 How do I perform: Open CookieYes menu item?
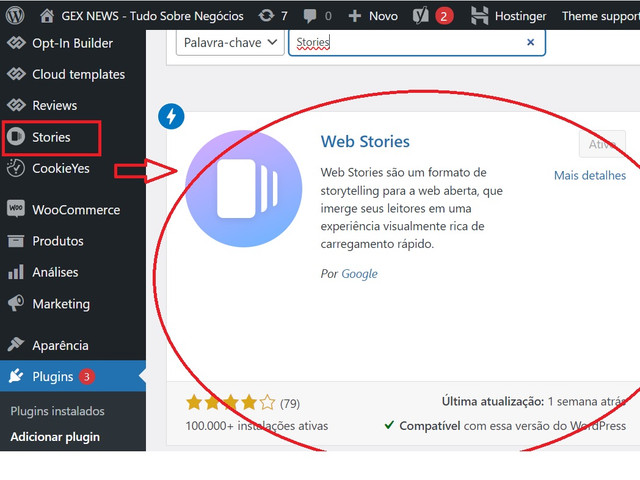pyautogui.click(x=61, y=168)
